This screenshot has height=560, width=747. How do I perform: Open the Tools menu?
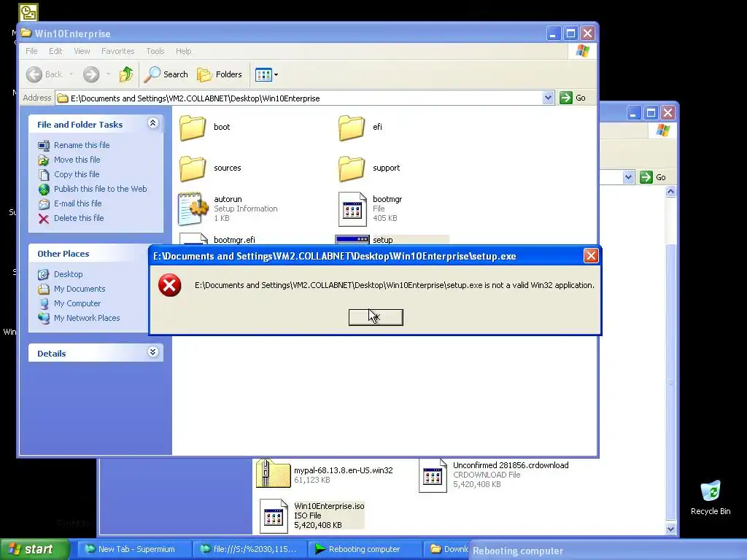[x=155, y=51]
